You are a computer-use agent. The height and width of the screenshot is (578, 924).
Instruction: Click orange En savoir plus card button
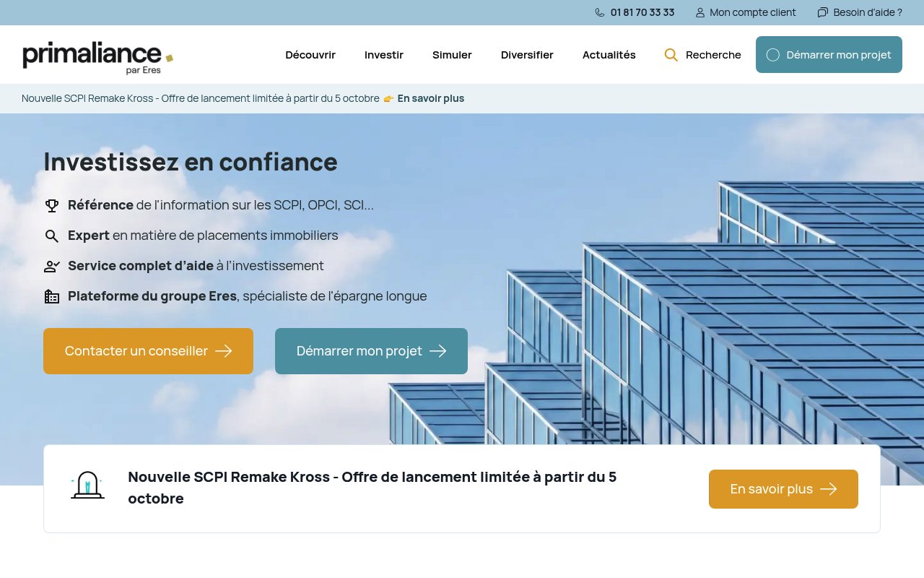tap(783, 489)
